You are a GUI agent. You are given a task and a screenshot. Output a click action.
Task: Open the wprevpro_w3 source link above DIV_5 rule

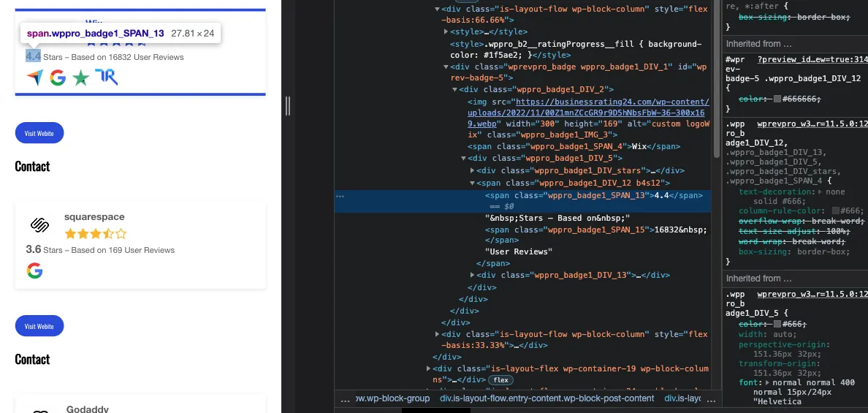812,294
